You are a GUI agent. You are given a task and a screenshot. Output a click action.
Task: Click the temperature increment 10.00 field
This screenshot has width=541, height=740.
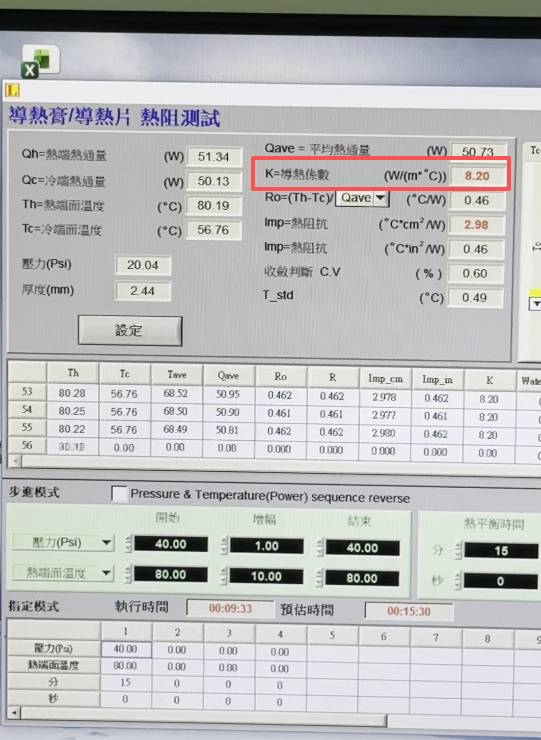(267, 576)
